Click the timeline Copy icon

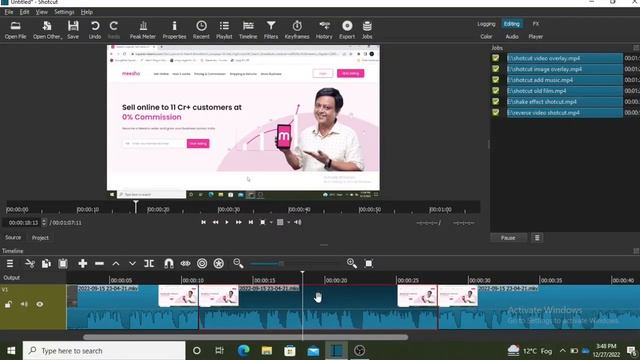[x=46, y=264]
